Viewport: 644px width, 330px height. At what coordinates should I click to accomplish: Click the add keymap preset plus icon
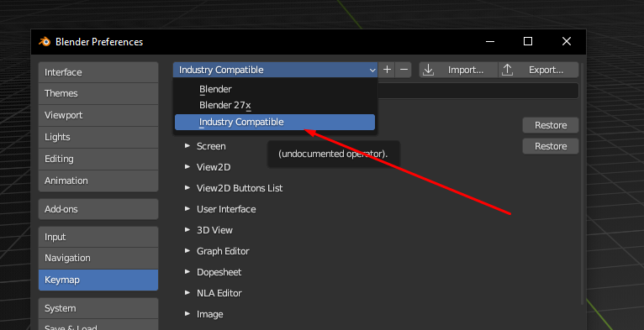[387, 70]
